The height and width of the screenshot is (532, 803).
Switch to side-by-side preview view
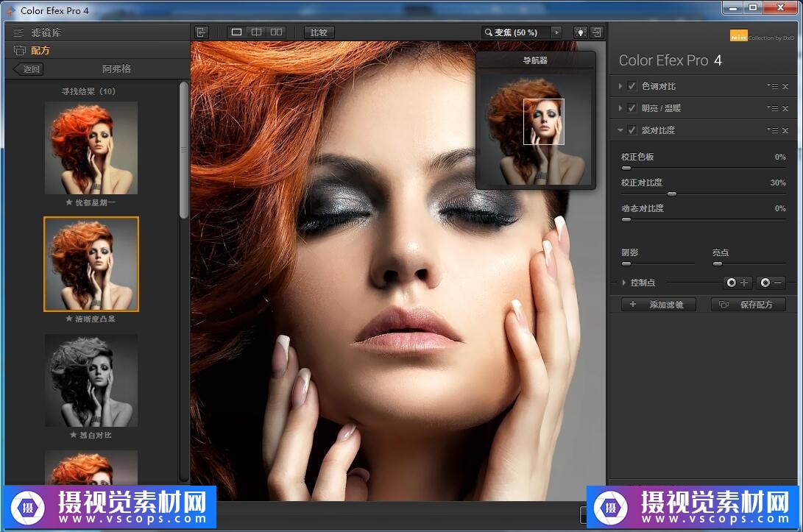276,32
